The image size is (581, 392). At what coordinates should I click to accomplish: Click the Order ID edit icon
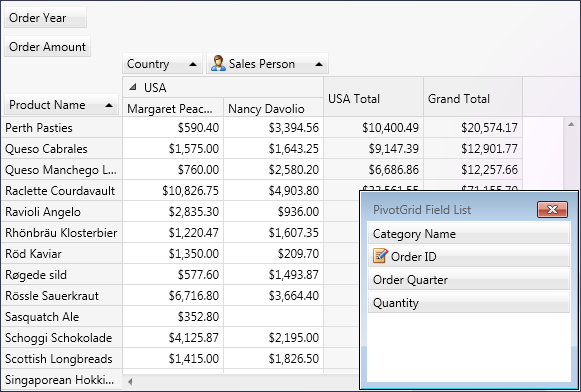click(x=380, y=256)
